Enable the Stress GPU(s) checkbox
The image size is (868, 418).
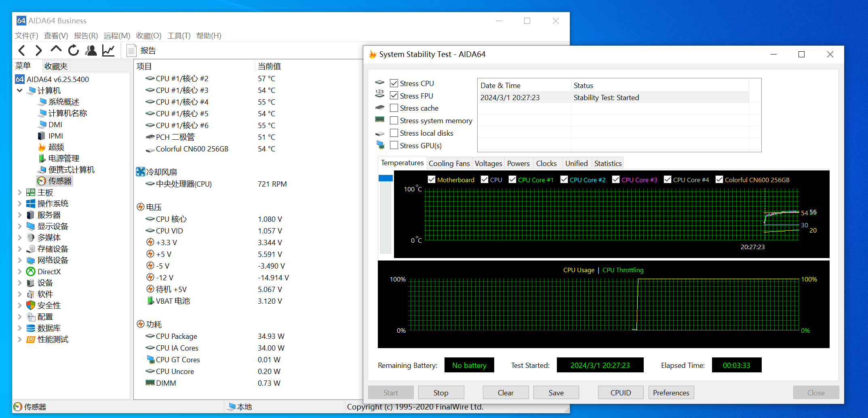click(x=394, y=145)
